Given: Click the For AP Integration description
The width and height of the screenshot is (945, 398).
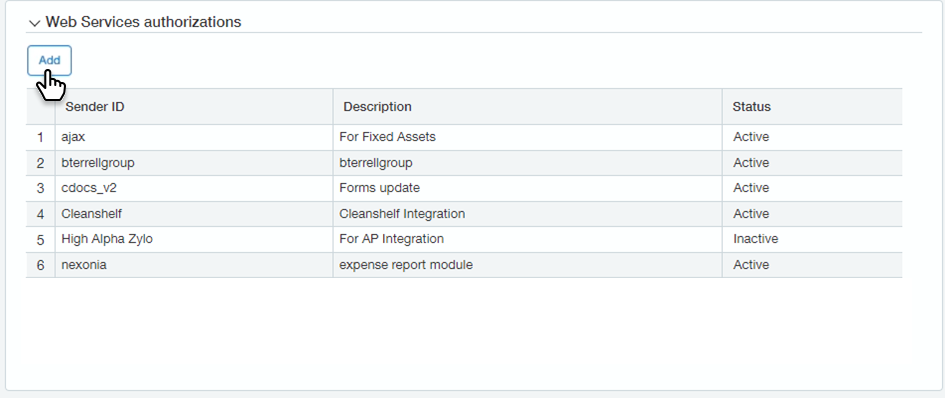Looking at the screenshot, I should tap(392, 239).
